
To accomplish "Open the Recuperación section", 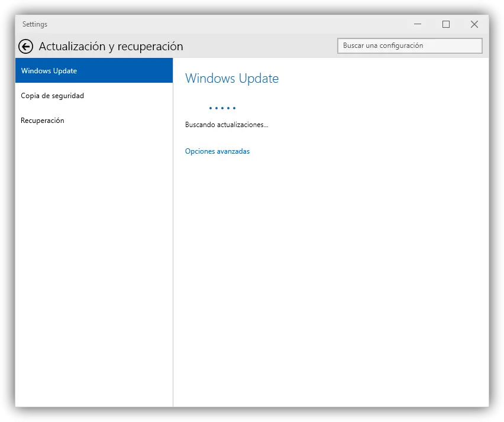I will (x=94, y=121).
